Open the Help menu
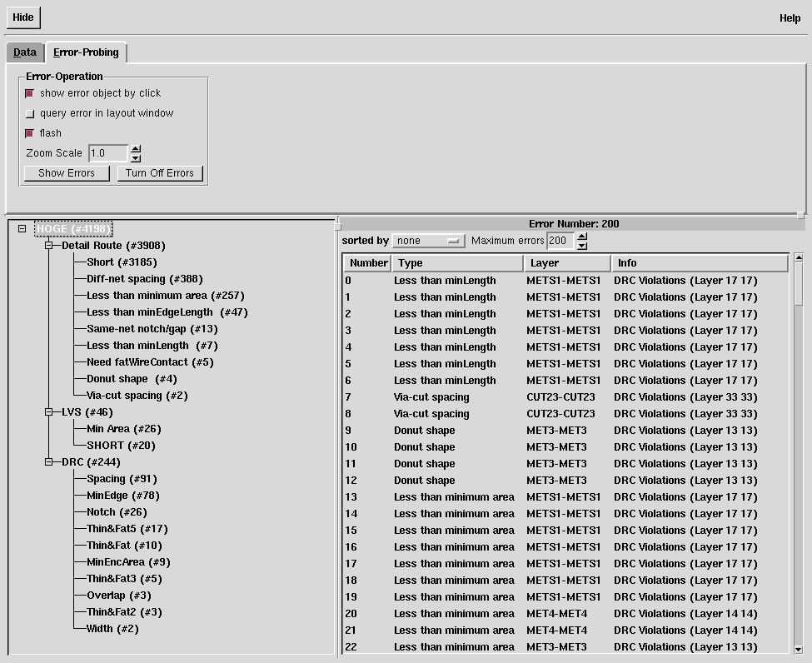The width and height of the screenshot is (812, 663). 790,18
